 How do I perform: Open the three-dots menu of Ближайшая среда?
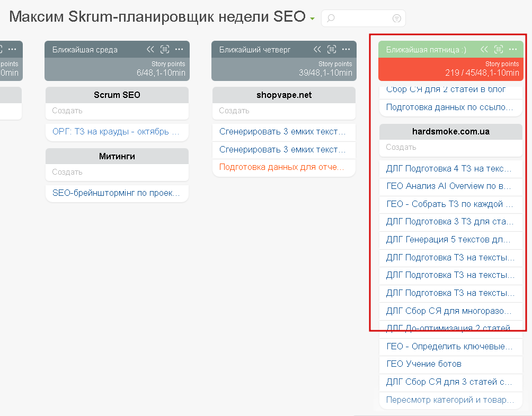[x=179, y=49]
